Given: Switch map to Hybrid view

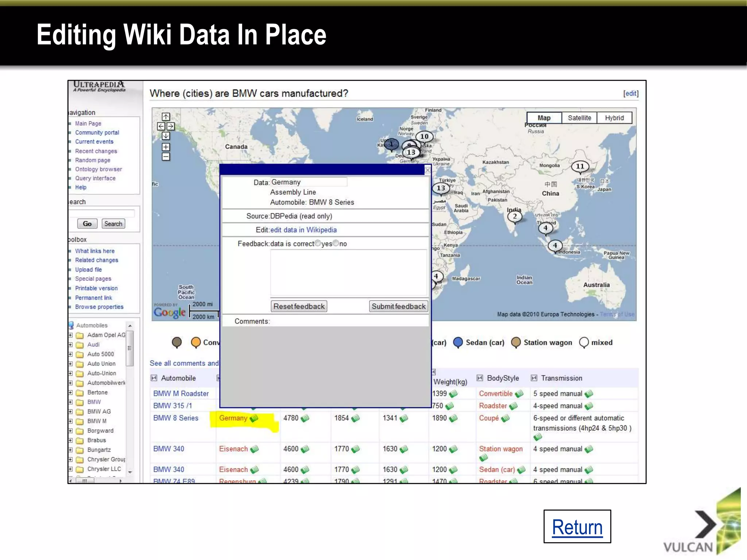Looking at the screenshot, I should click(x=614, y=118).
